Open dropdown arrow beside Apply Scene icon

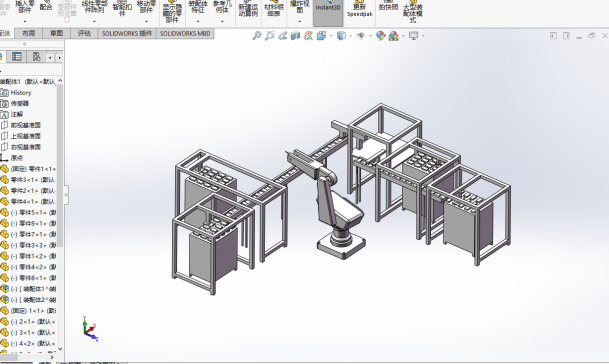tap(403, 36)
